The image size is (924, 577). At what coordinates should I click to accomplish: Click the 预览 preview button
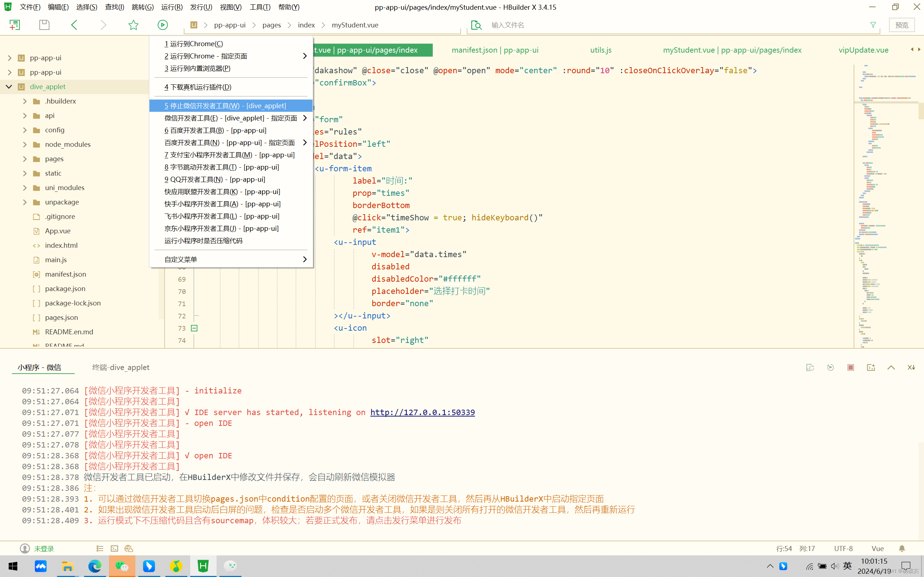[902, 25]
